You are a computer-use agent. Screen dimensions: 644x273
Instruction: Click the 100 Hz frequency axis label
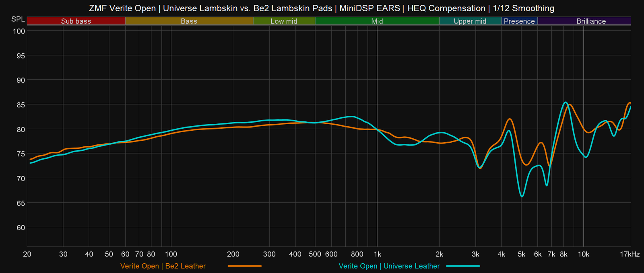click(x=171, y=254)
